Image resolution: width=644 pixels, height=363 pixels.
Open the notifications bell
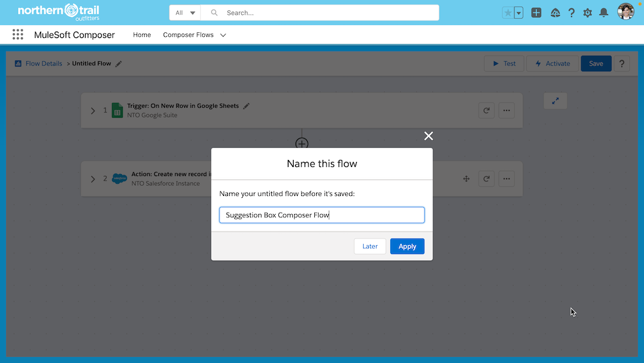(603, 13)
